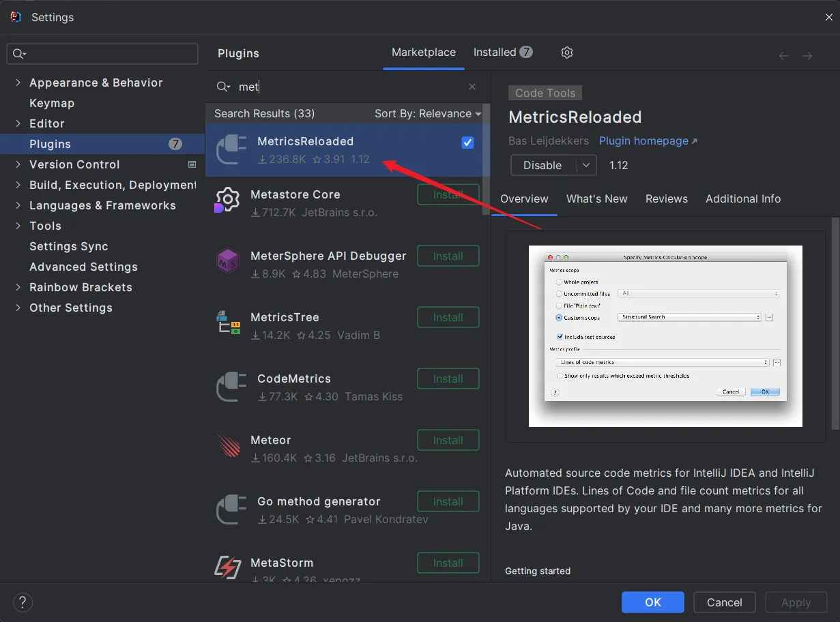Viewport: 840px width, 622px height.
Task: Click the MeterSphere API Debugger icon
Action: click(x=227, y=261)
